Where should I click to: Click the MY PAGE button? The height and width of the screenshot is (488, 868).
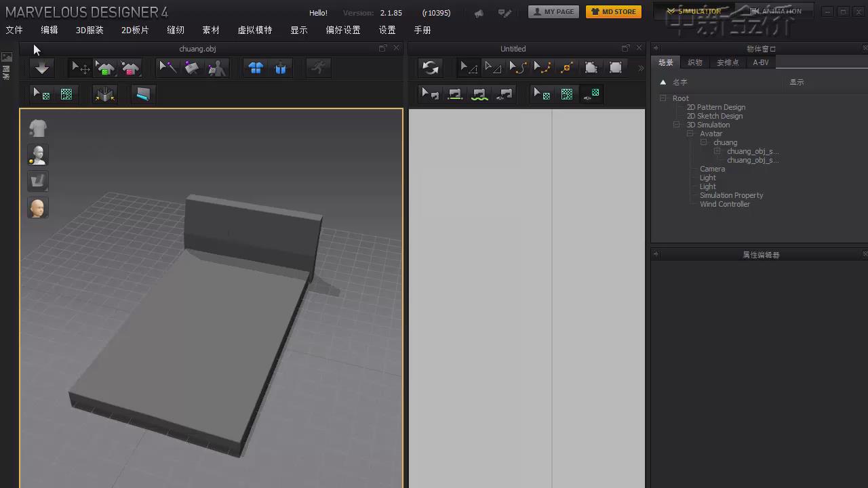553,12
